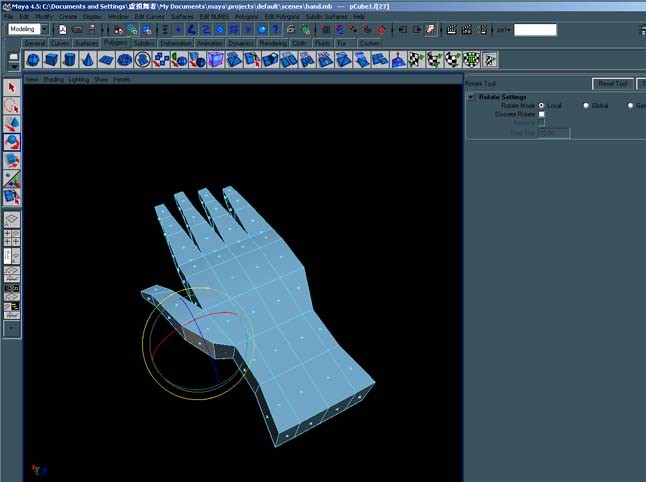The height and width of the screenshot is (482, 646).
Task: Open the viewport Shading menu
Action: (53, 79)
